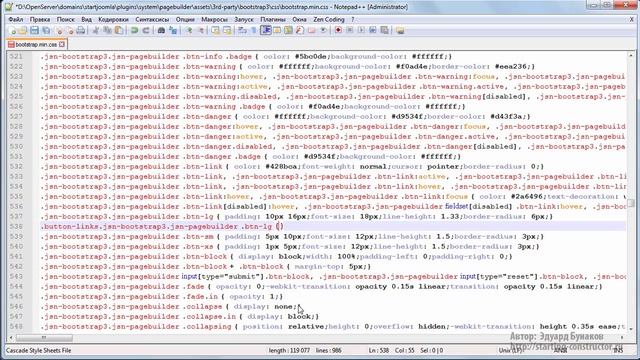Click the Copy toolbar icon
Screen dimensions: 640x360
pos(107,31)
